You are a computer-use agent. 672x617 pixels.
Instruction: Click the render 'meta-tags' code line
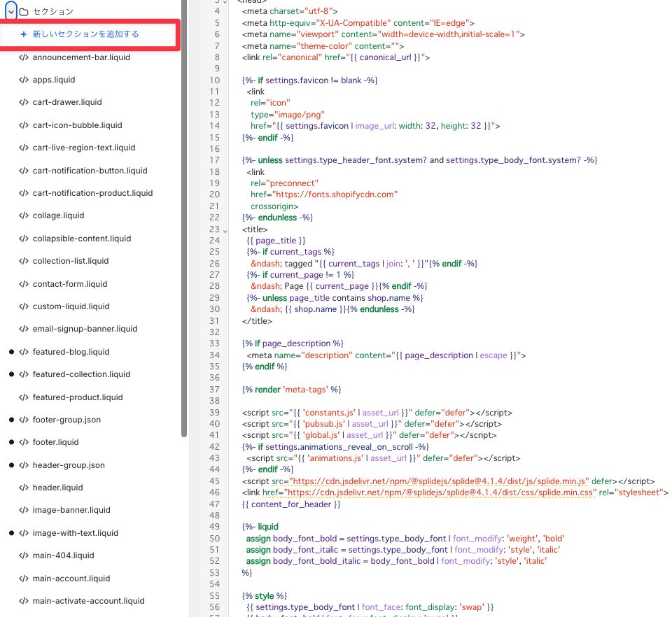pyautogui.click(x=291, y=390)
